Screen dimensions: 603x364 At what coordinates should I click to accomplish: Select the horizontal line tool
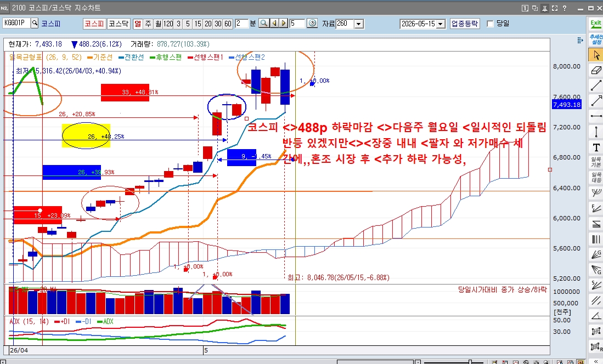pyautogui.click(x=596, y=116)
